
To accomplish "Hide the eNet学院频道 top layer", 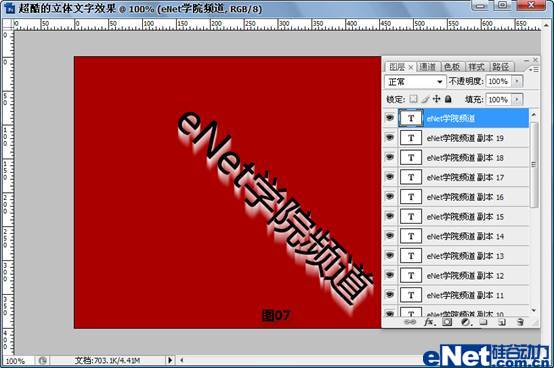I will (x=390, y=118).
